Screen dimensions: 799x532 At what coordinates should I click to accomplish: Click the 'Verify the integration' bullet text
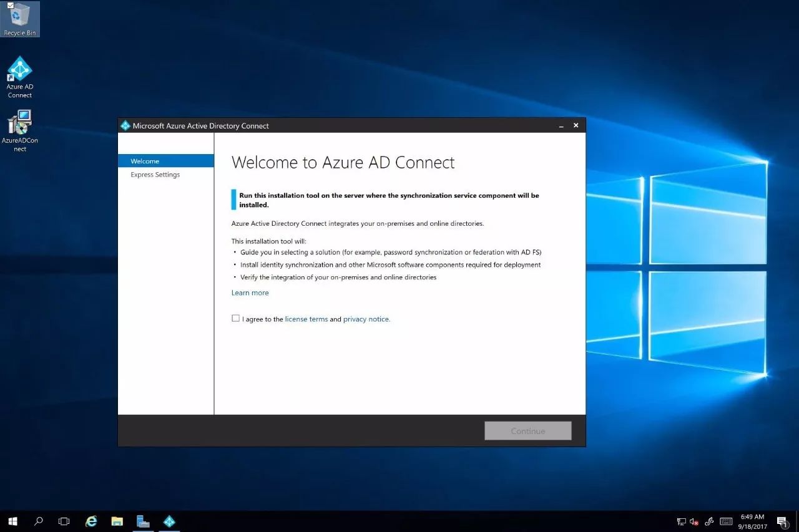338,277
